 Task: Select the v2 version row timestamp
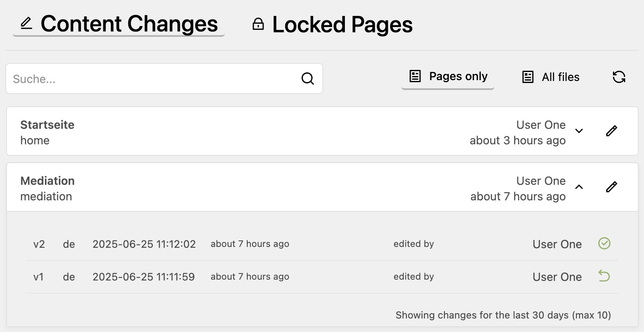tap(144, 244)
